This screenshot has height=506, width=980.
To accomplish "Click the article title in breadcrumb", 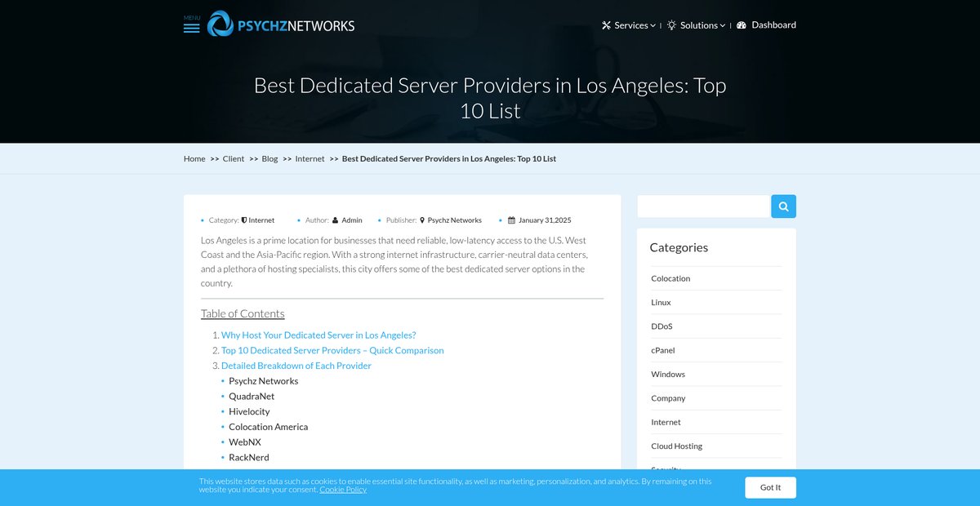I will (449, 158).
